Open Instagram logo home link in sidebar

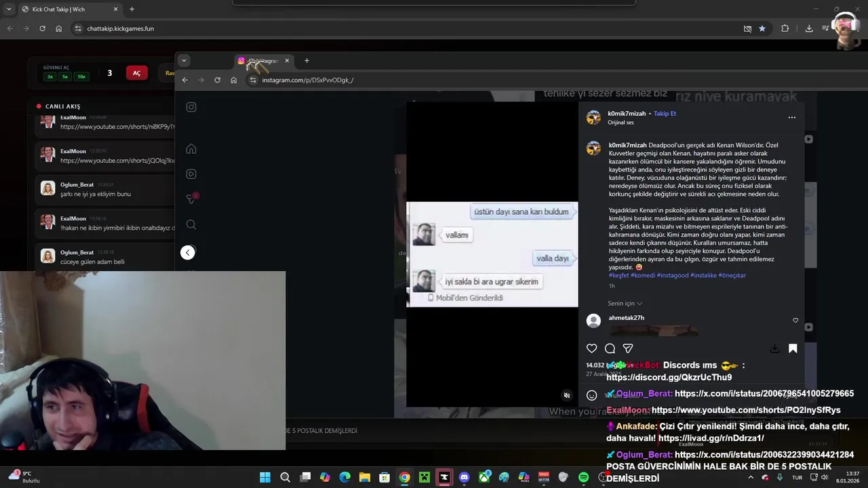coord(191,107)
